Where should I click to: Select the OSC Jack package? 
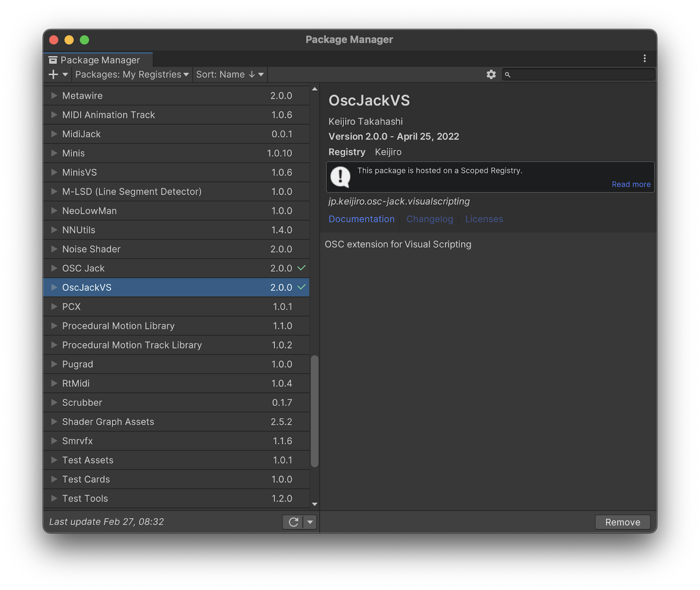click(x=176, y=269)
